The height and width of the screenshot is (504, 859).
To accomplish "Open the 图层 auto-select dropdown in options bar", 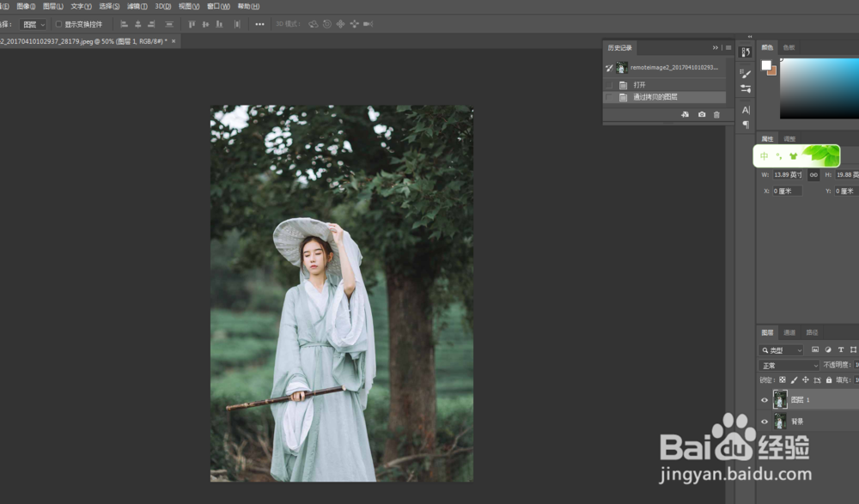I will 33,24.
